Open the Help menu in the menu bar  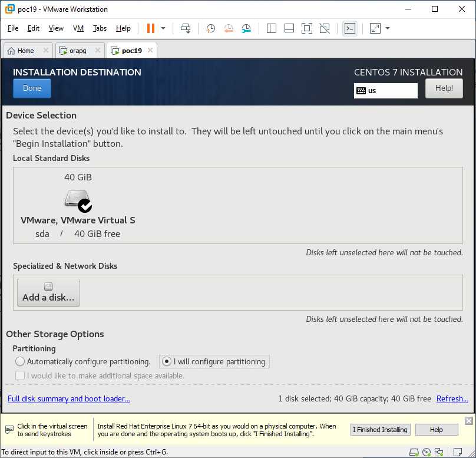point(123,28)
